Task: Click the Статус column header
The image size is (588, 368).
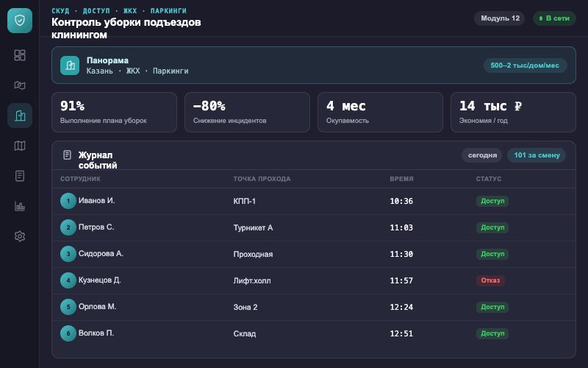Action: 489,179
